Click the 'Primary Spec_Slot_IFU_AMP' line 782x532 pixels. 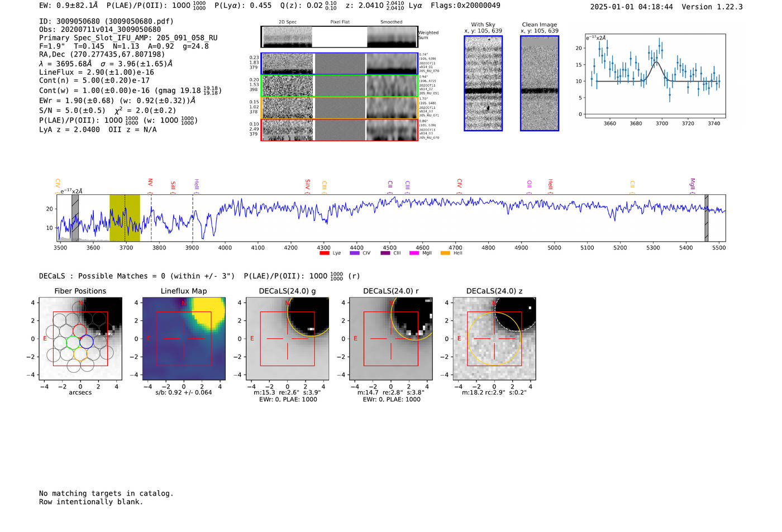(128, 38)
